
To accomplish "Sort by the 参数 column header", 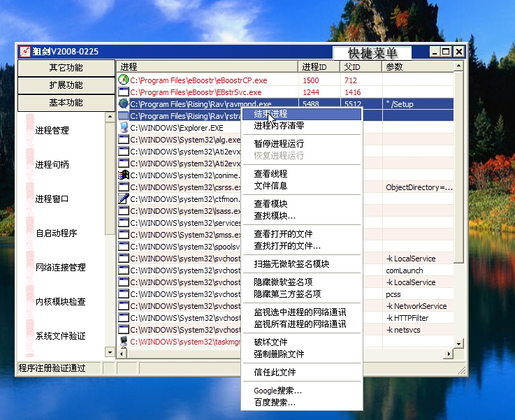I will click(x=418, y=67).
